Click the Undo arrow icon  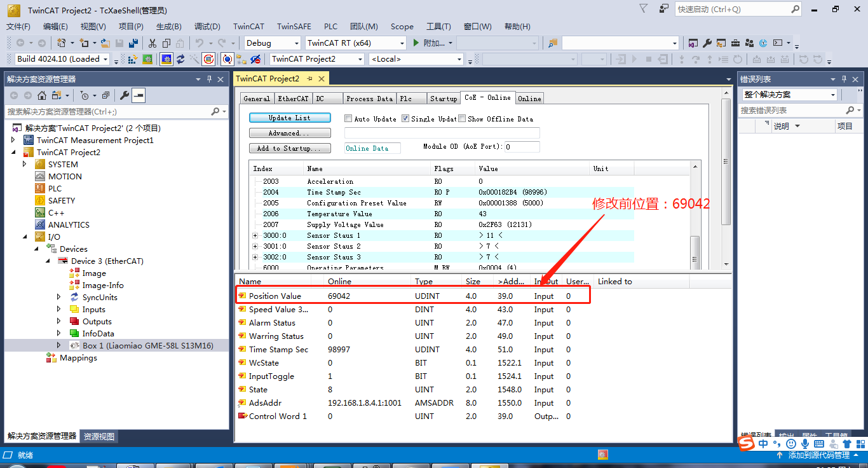coord(199,43)
